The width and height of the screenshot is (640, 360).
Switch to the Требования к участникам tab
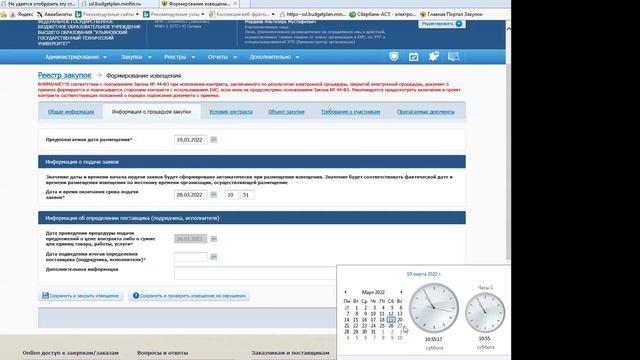tap(350, 111)
